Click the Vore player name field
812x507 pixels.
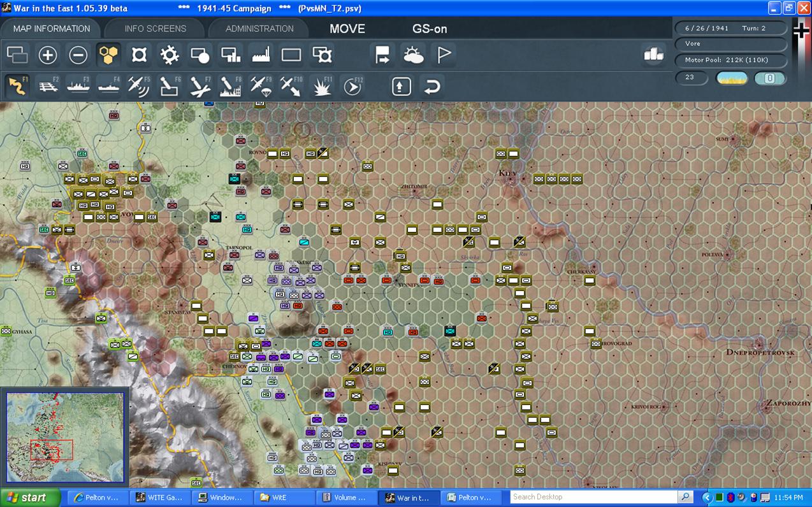click(x=730, y=44)
